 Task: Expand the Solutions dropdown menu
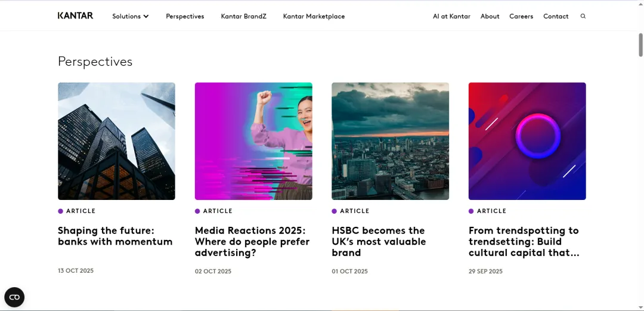[130, 16]
